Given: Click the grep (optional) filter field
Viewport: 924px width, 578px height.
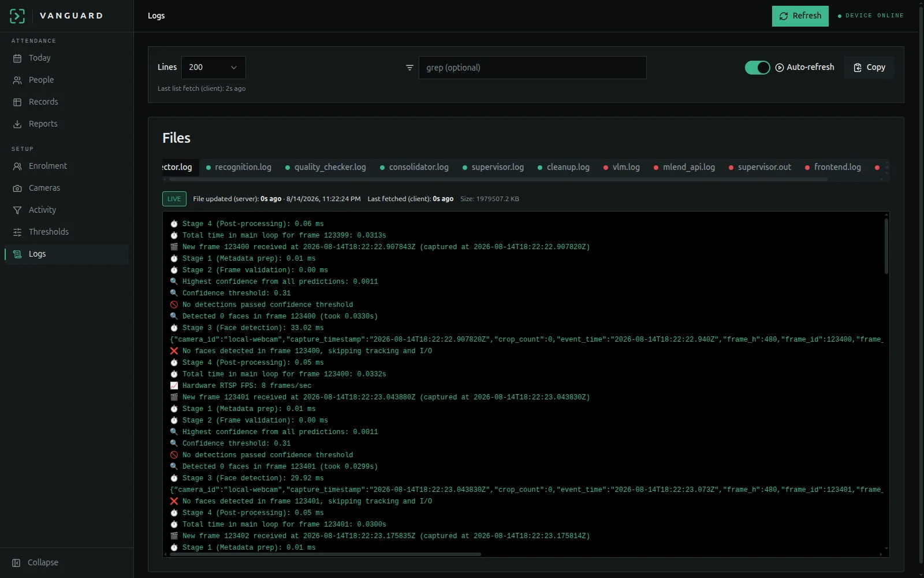Looking at the screenshot, I should (x=532, y=68).
